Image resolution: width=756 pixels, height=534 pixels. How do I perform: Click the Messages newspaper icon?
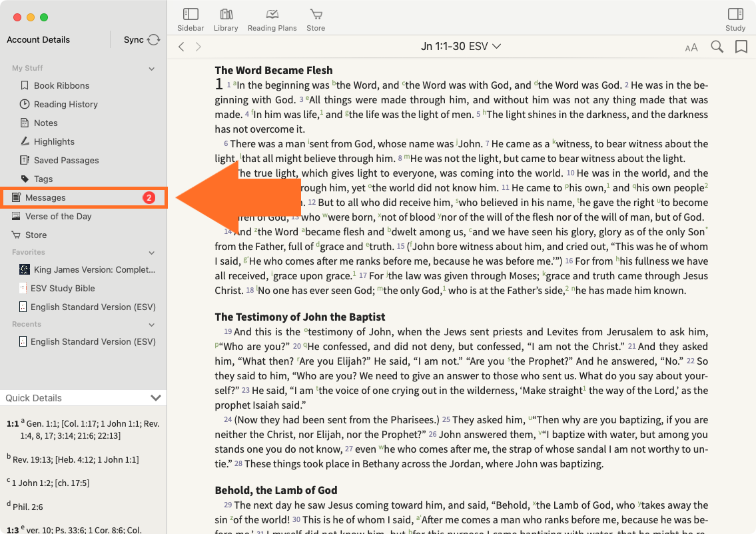16,197
